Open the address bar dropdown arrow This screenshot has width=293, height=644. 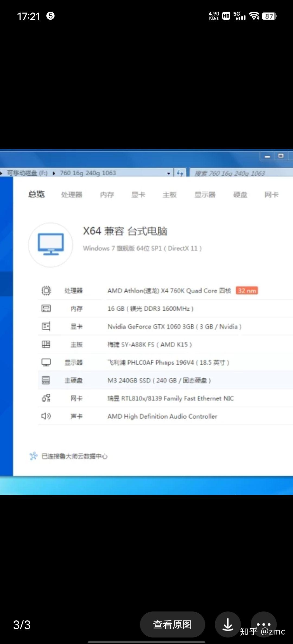(x=169, y=173)
